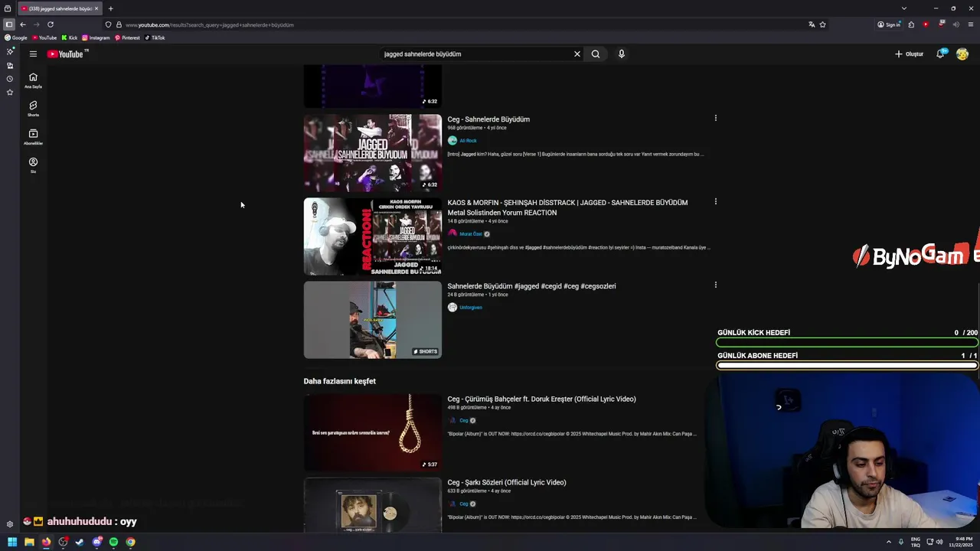Image resolution: width=980 pixels, height=551 pixels.
Task: Open options for KAOS & MORFIN video
Action: click(716, 201)
